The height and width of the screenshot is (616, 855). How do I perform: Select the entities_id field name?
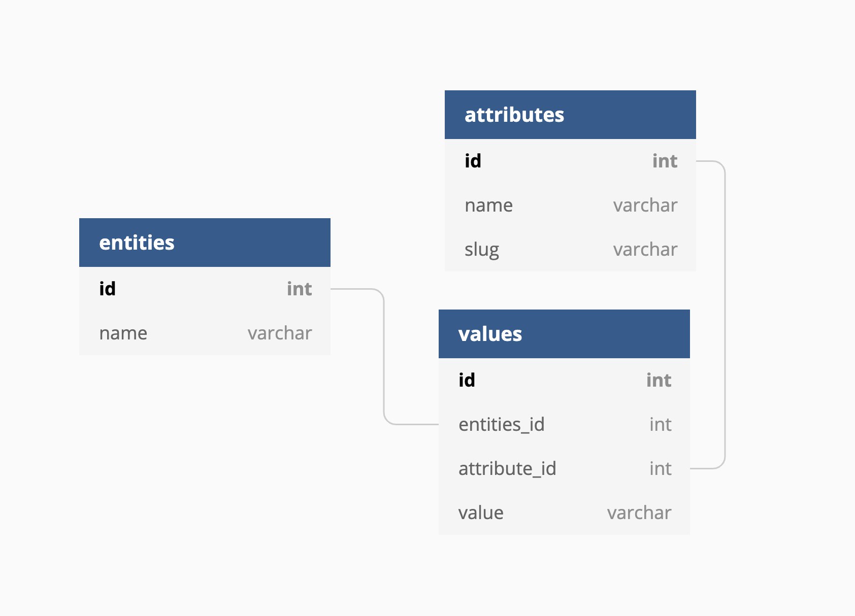coord(501,424)
